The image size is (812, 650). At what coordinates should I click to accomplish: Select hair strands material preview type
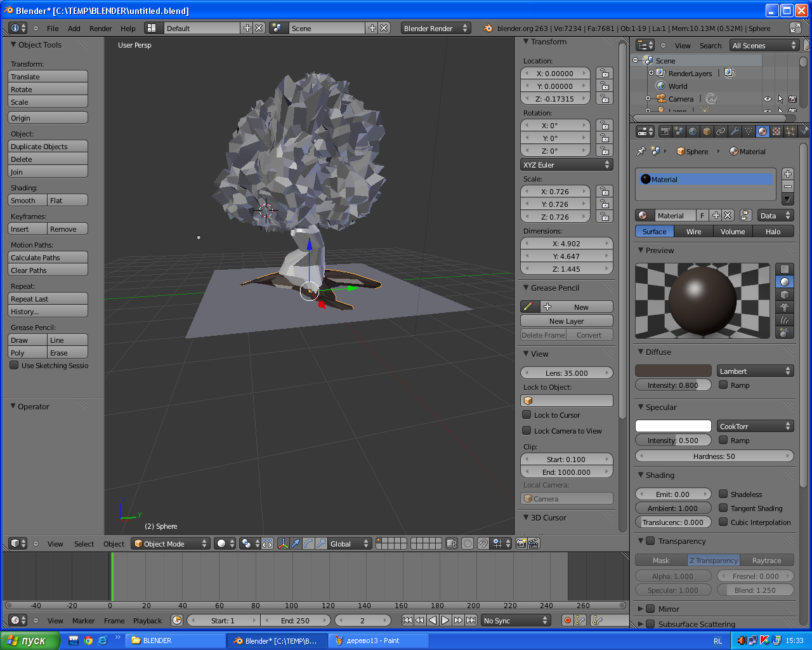[785, 320]
